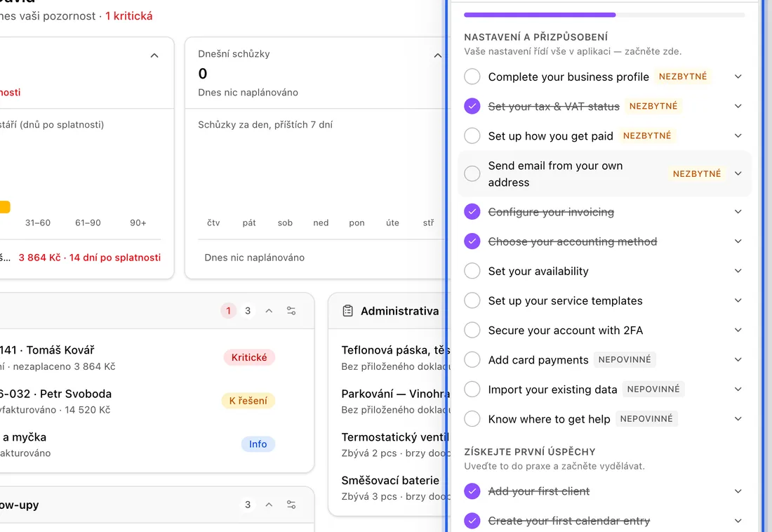
Task: Select the Parkování — Vinohra expense item
Action: (395, 401)
